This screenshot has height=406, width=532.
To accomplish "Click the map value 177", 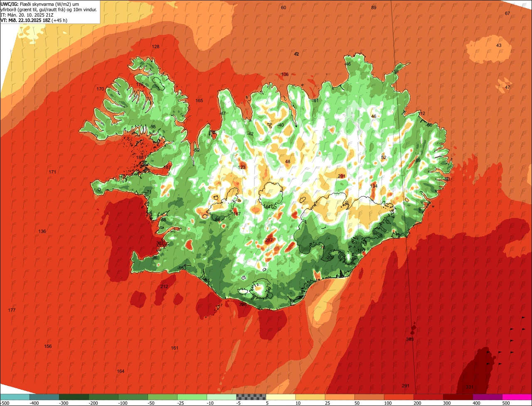I will point(12,310).
